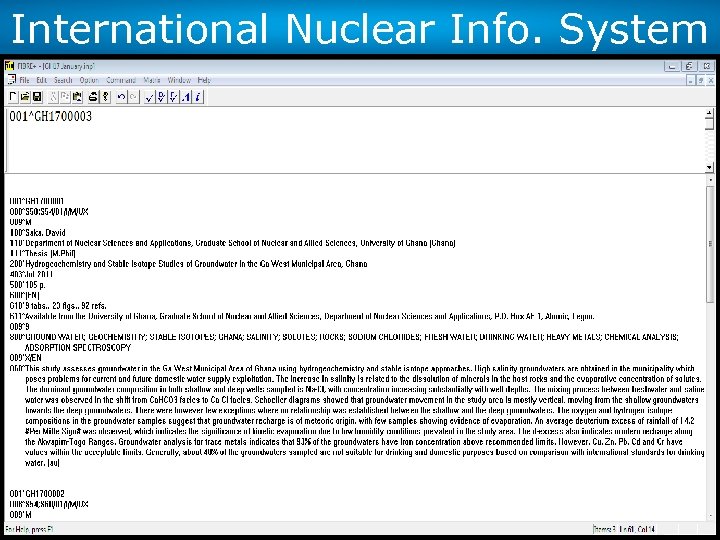The width and height of the screenshot is (720, 540).
Task: Click the toolbar icon with number 1
Action: click(x=186, y=97)
